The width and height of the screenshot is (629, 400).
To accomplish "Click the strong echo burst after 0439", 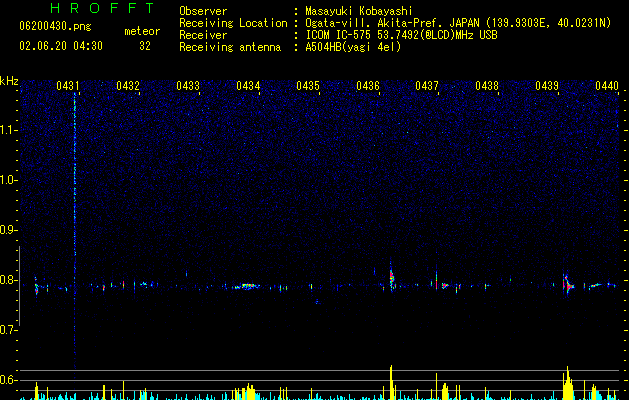I will [x=568, y=284].
